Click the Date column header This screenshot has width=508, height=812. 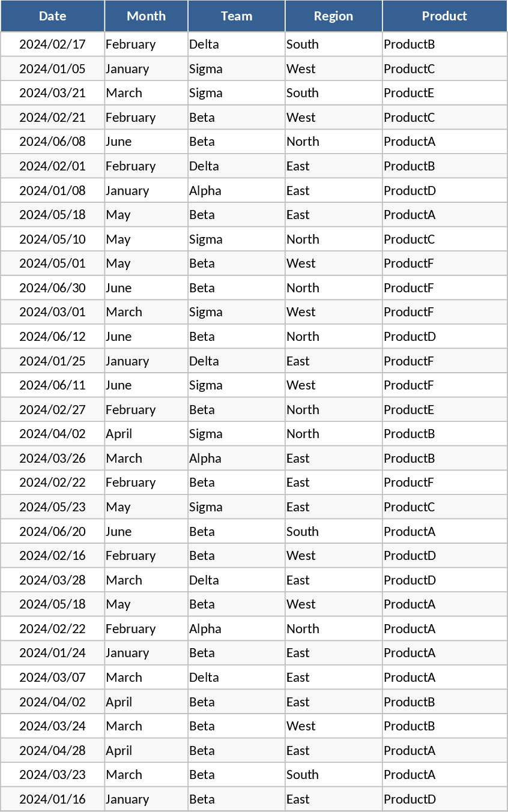pyautogui.click(x=52, y=16)
